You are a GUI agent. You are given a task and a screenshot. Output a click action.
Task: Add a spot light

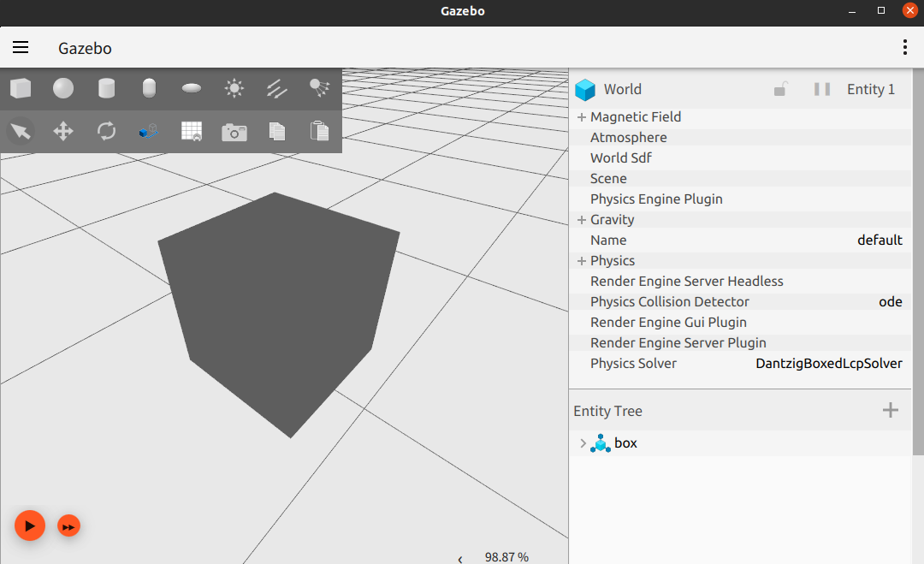pyautogui.click(x=319, y=88)
